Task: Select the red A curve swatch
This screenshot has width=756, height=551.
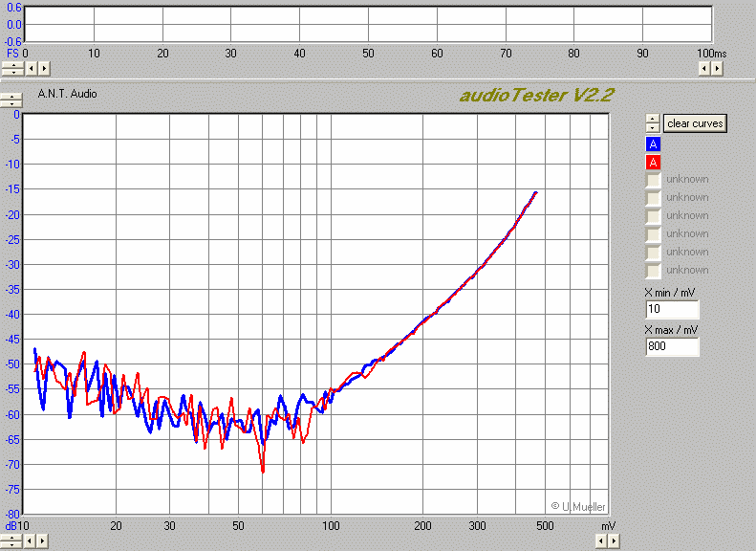Action: point(653,162)
